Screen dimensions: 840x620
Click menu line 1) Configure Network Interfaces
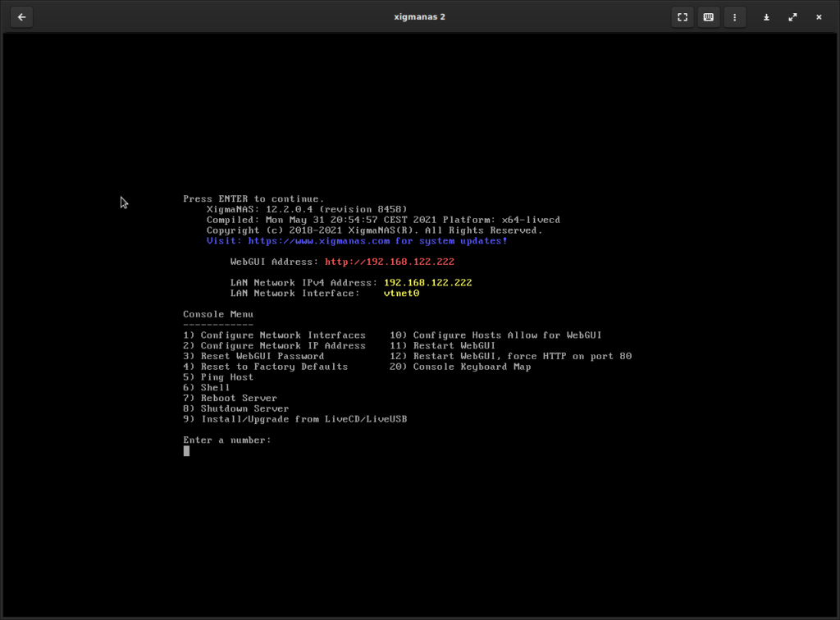tap(274, 335)
